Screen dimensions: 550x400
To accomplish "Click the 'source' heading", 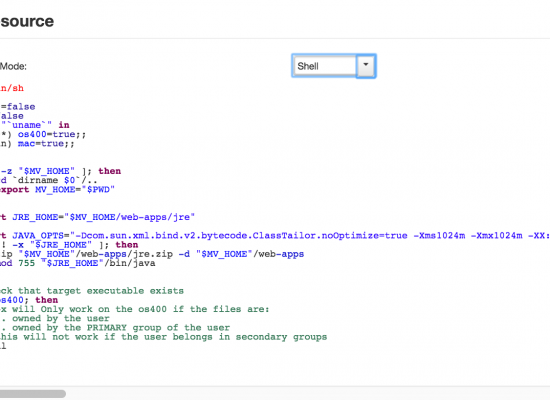I will (27, 21).
